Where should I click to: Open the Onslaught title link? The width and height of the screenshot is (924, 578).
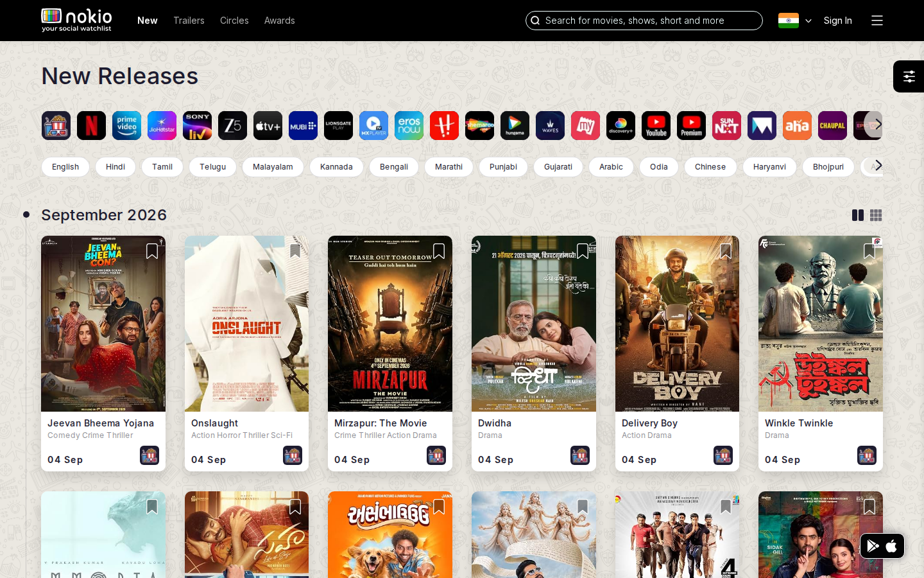coord(214,423)
